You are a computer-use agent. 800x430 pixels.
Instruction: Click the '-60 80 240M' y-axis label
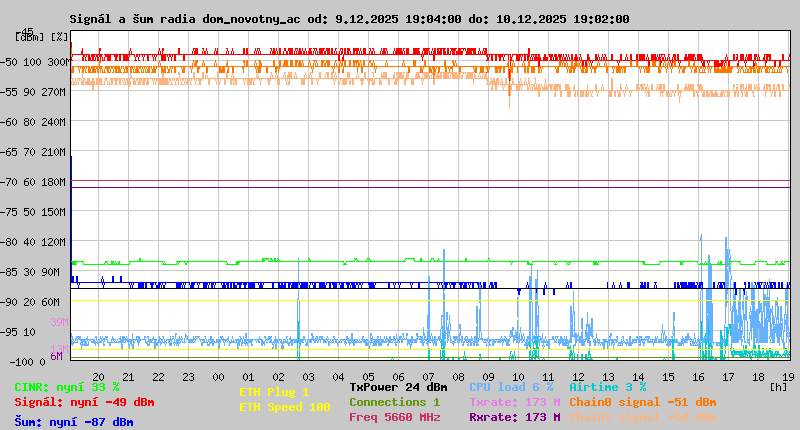point(34,122)
